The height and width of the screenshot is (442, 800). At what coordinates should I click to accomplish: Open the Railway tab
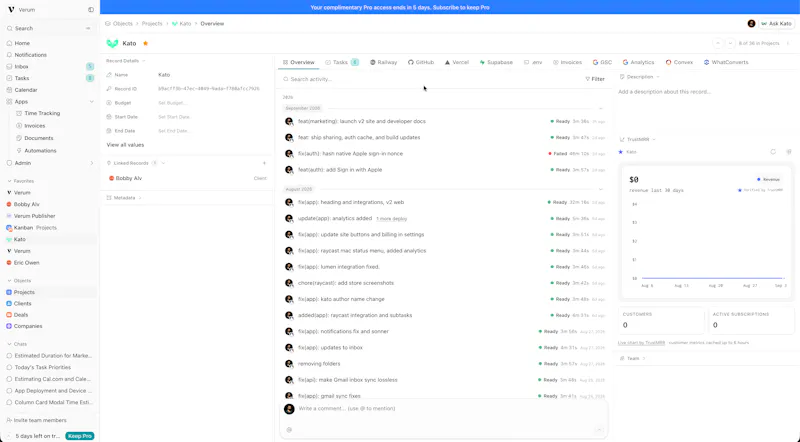pyautogui.click(x=383, y=62)
